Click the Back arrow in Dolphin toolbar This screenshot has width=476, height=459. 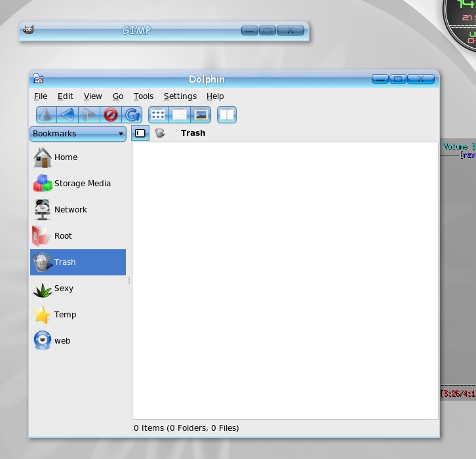click(x=68, y=115)
